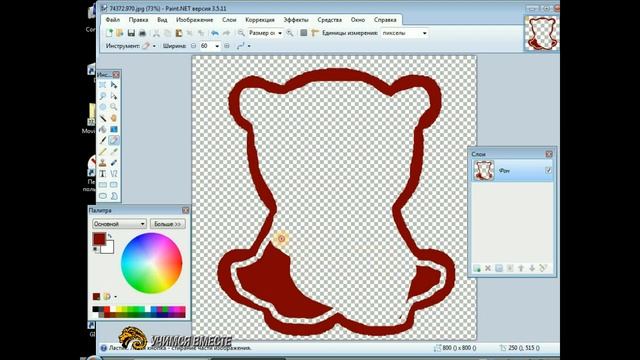
Task: Select the Ellipse Select tool
Action: click(x=102, y=107)
